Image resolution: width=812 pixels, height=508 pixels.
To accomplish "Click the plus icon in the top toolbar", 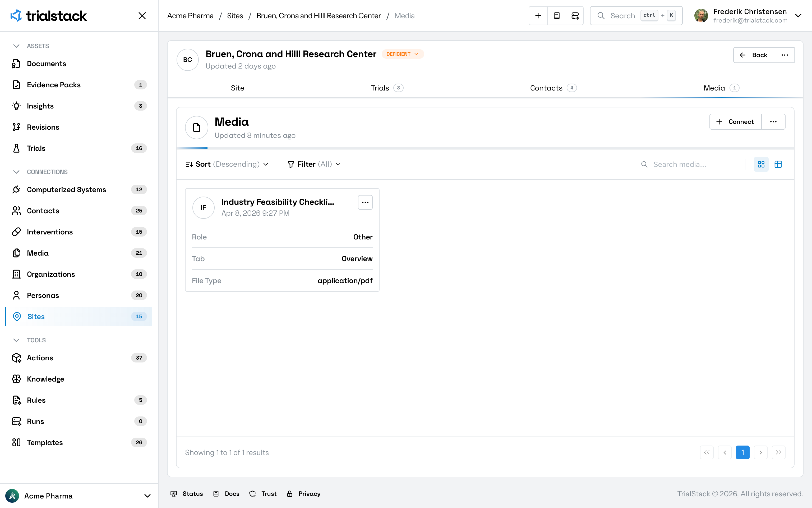I will coord(538,16).
